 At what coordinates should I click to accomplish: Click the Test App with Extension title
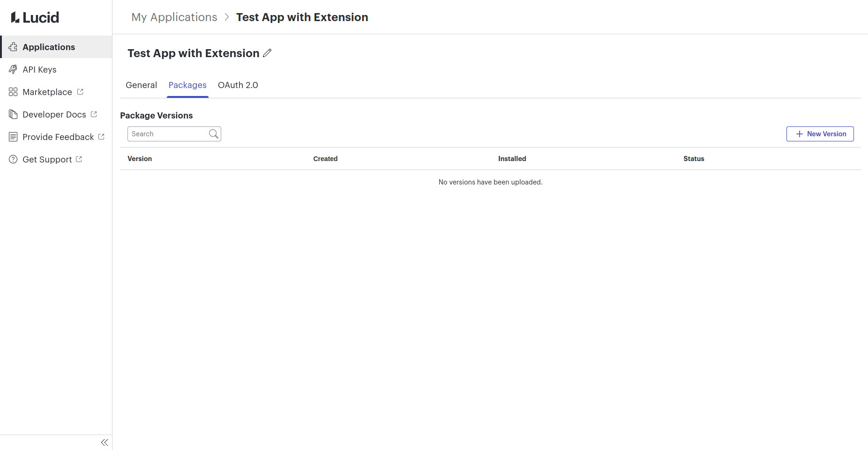click(x=194, y=53)
